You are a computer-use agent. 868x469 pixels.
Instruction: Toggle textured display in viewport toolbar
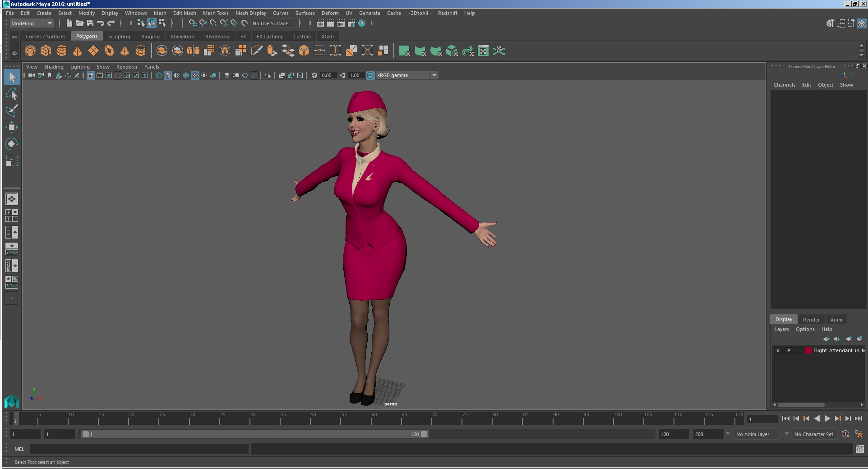click(195, 75)
